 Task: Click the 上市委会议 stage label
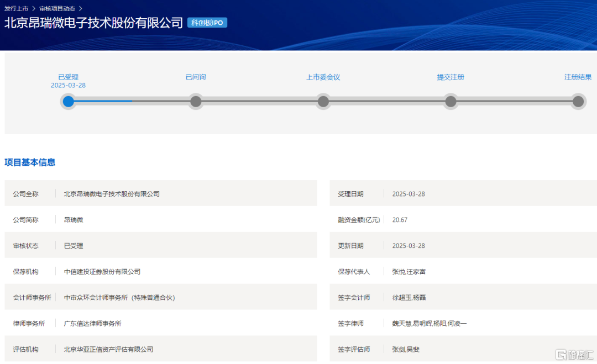[323, 77]
